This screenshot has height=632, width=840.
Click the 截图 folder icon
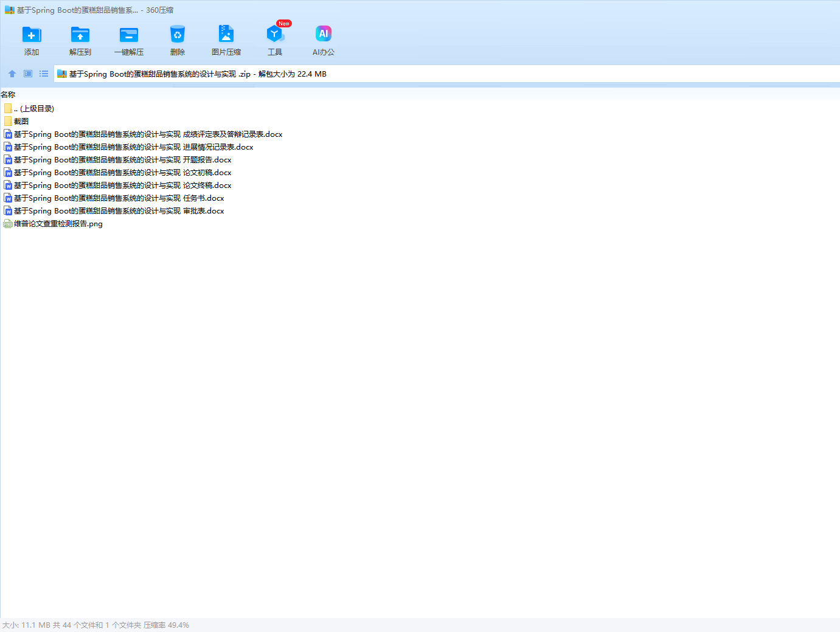click(8, 121)
